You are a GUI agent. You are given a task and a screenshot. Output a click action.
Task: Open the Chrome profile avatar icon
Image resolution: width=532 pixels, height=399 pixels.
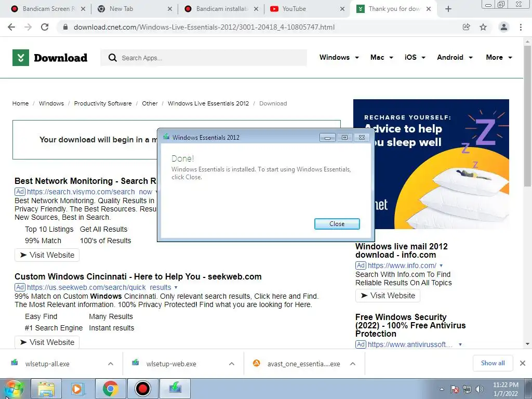point(504,27)
